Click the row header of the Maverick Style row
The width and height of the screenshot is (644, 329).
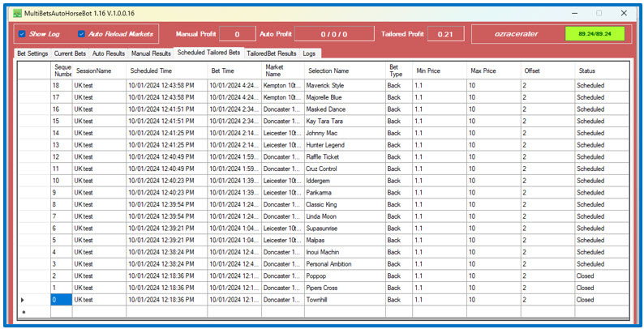point(34,85)
